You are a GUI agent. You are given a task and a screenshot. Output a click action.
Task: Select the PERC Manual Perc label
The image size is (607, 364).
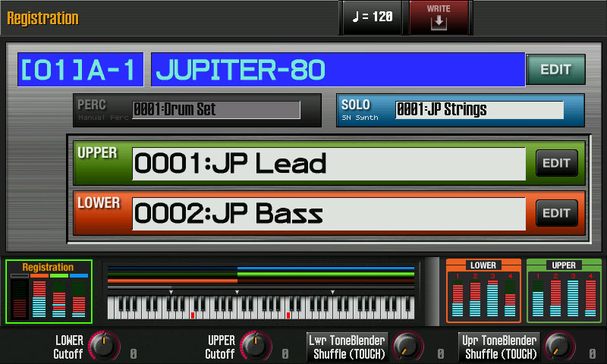click(103, 110)
